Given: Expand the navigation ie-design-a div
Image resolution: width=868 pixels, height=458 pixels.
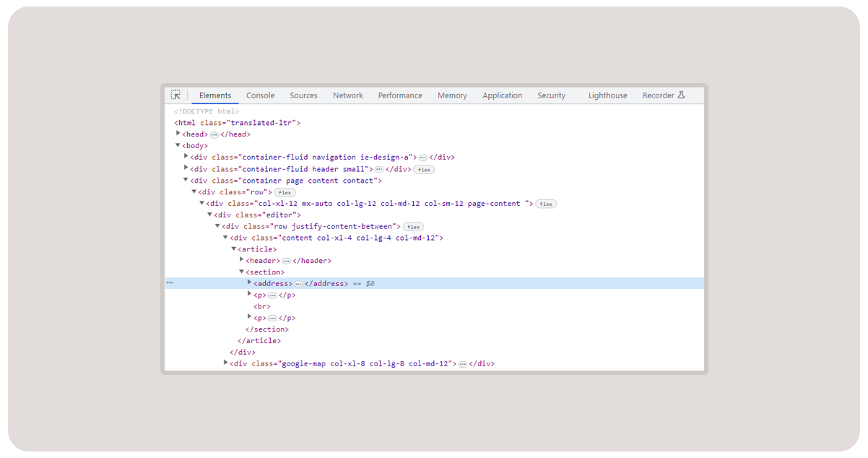Looking at the screenshot, I should pos(186,157).
